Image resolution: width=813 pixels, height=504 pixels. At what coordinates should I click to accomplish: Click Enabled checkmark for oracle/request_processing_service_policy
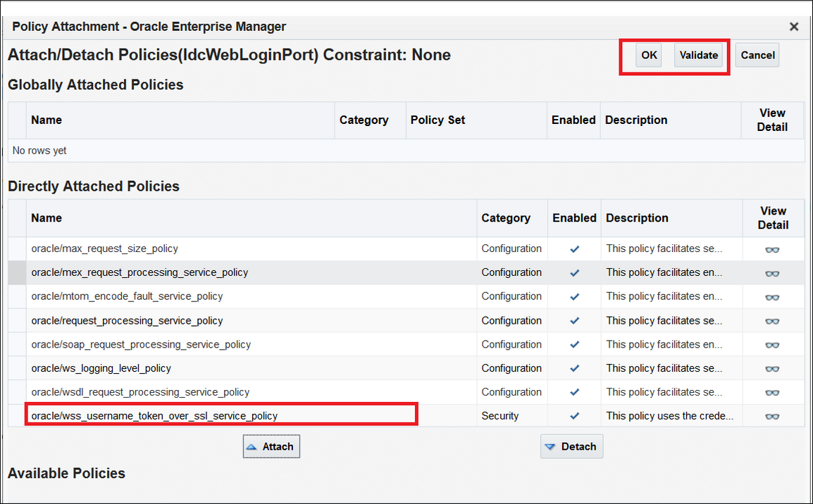574,321
